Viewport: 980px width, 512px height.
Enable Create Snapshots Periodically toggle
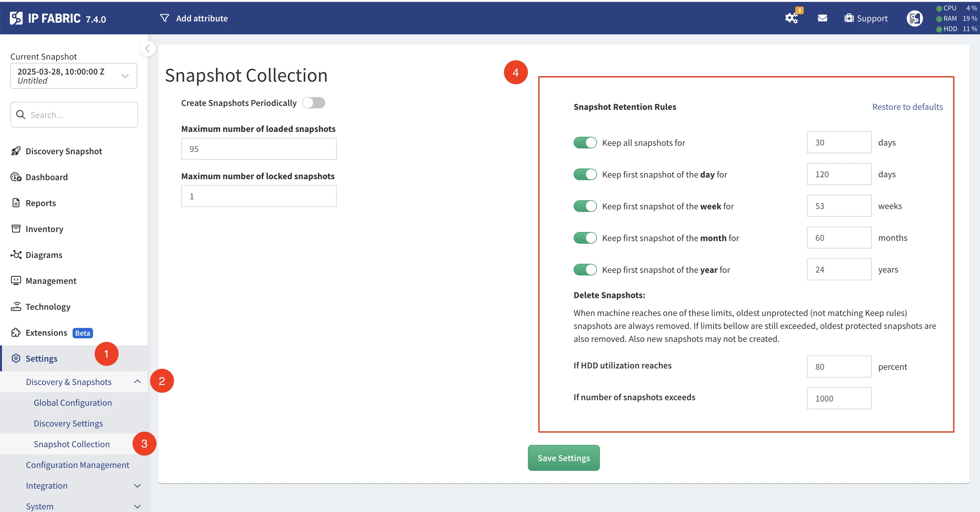[313, 103]
